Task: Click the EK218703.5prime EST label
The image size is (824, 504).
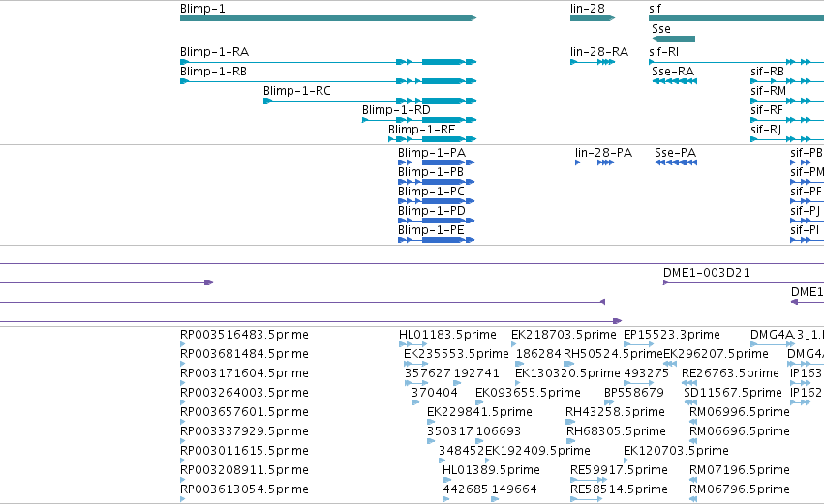Action: (564, 335)
